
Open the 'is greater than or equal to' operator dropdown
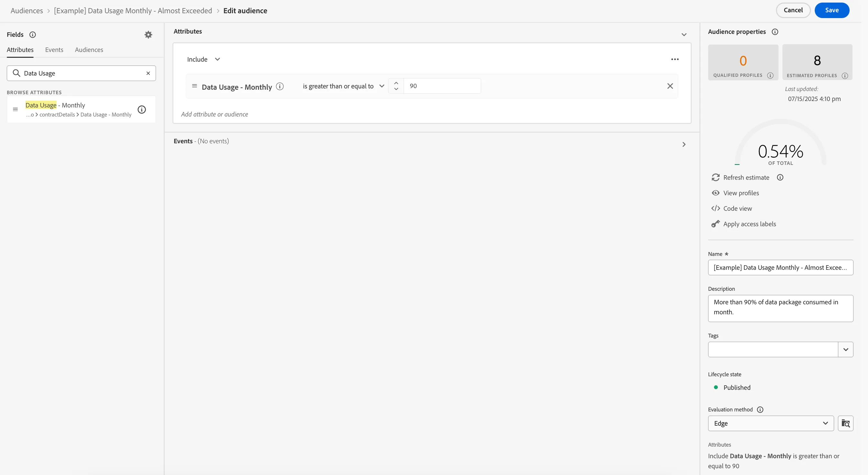[x=343, y=86]
